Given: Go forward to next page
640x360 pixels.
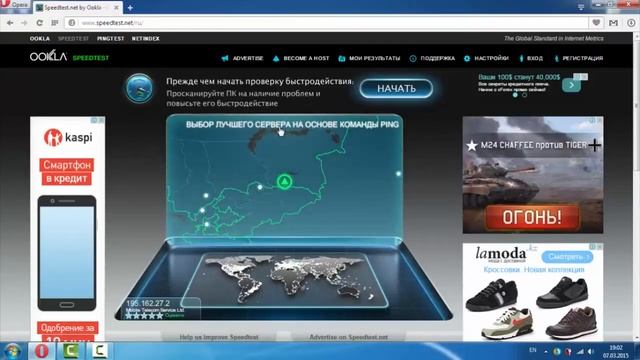Looking at the screenshot, I should click(24, 23).
